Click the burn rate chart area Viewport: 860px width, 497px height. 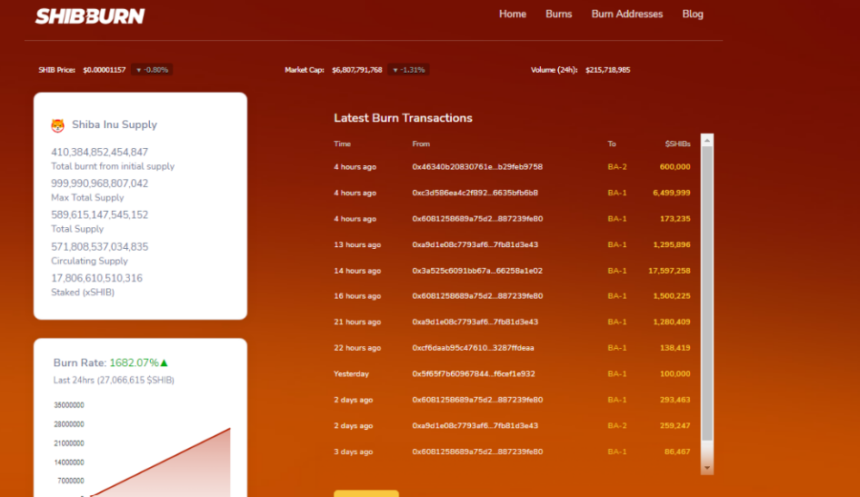tap(150, 450)
